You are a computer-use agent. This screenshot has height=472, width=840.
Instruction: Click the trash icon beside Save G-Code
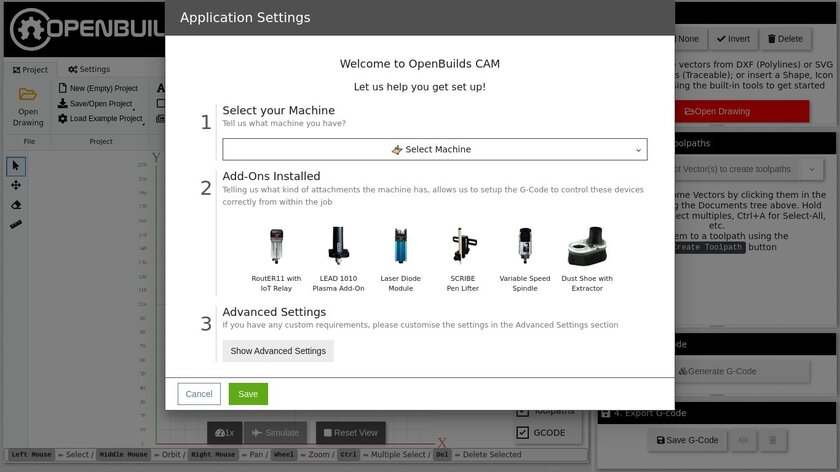click(772, 440)
